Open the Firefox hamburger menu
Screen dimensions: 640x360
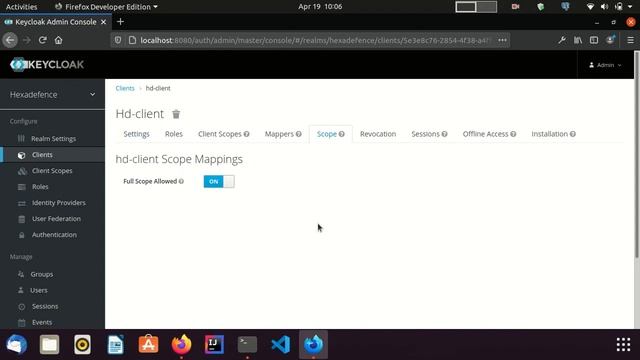click(x=630, y=40)
